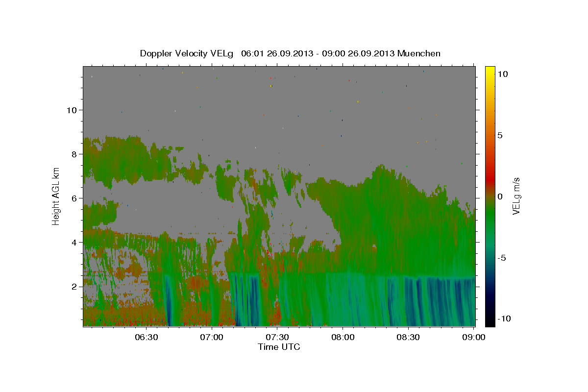The image size is (588, 392).
Task: Click the "Muenchen" location text in title
Action: 419,53
